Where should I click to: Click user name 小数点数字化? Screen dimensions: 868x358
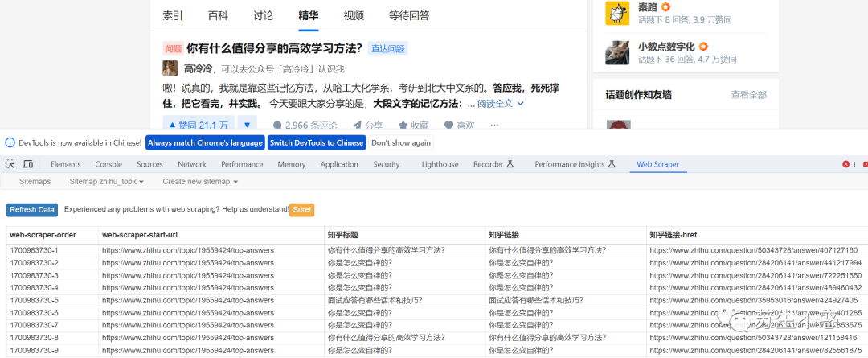pos(666,47)
